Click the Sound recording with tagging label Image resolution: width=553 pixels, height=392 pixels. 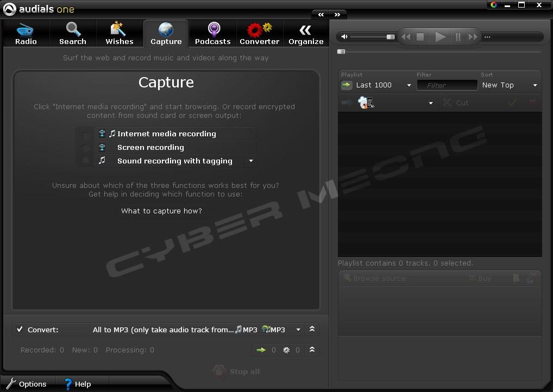(x=174, y=161)
